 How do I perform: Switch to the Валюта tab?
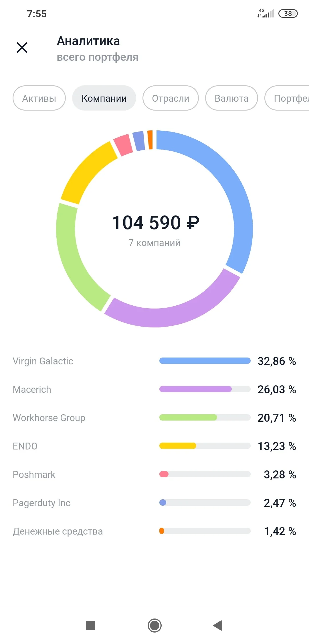click(x=231, y=98)
